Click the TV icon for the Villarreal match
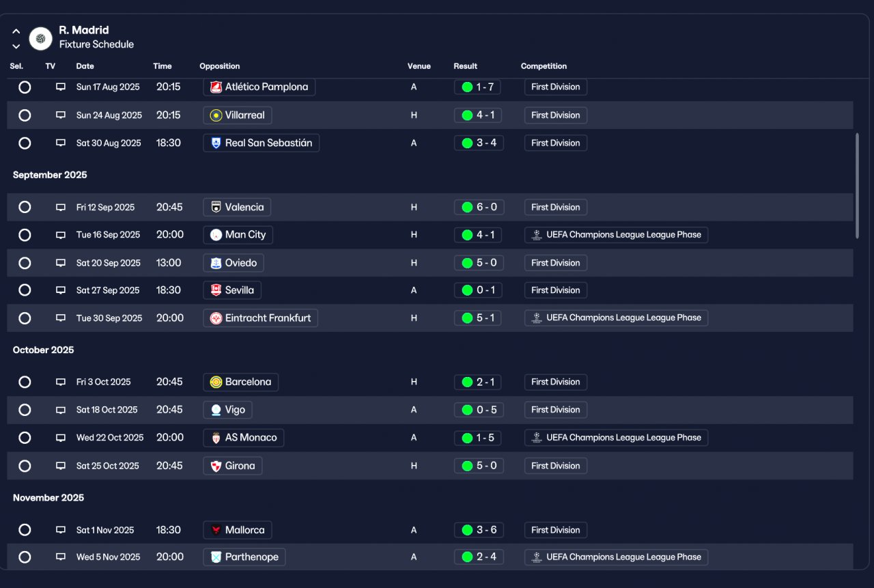This screenshot has width=874, height=588. pyautogui.click(x=61, y=115)
